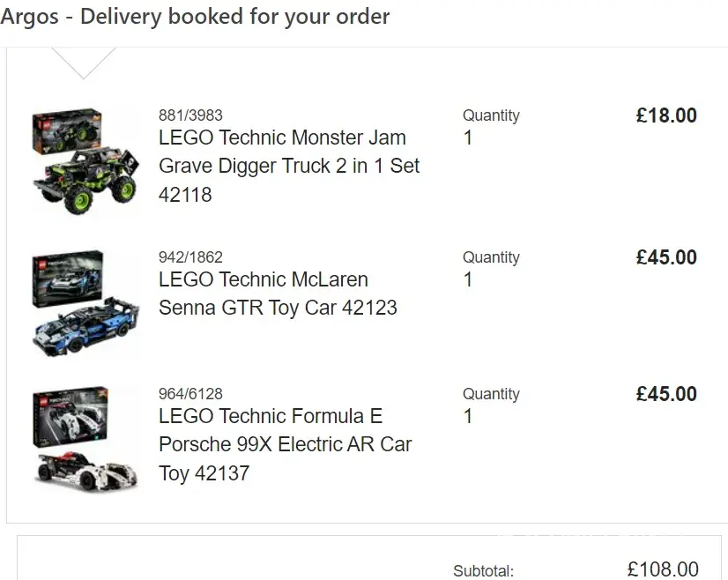Viewport: 728px width, 580px height.
Task: Open LEGO Technic McLaren Senna GTR title
Action: click(277, 294)
